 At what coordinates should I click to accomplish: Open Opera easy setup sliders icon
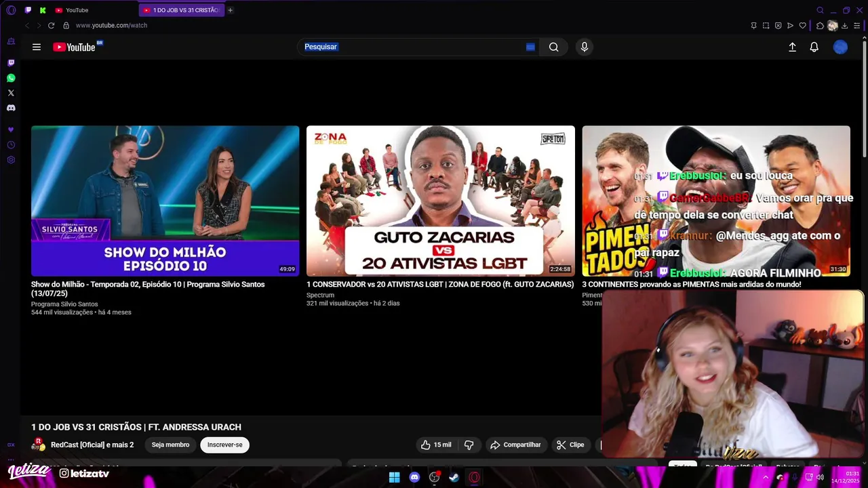(x=857, y=26)
